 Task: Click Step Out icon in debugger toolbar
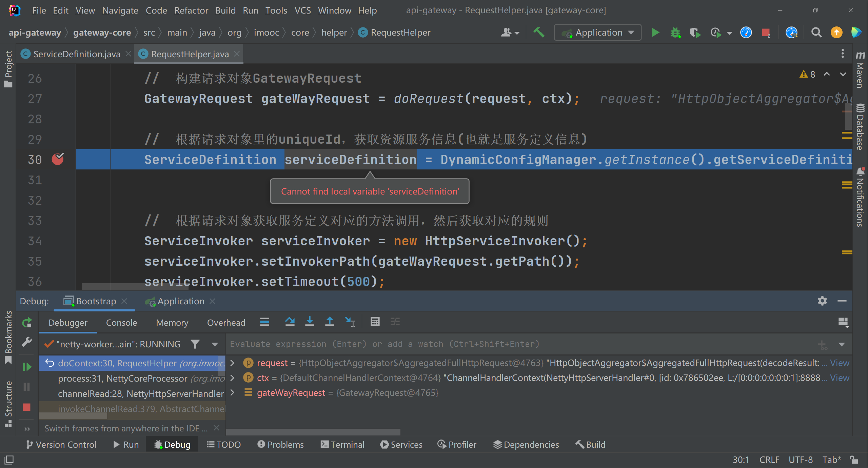[330, 322]
